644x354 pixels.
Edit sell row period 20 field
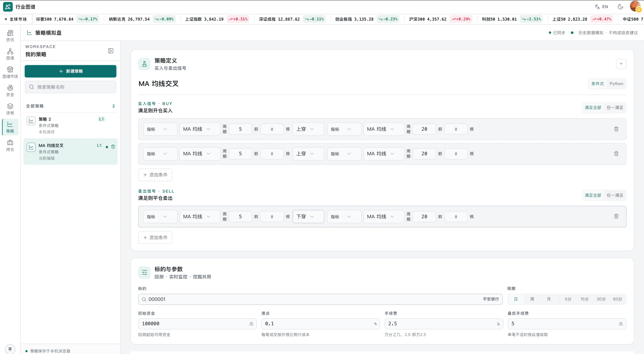(x=424, y=216)
